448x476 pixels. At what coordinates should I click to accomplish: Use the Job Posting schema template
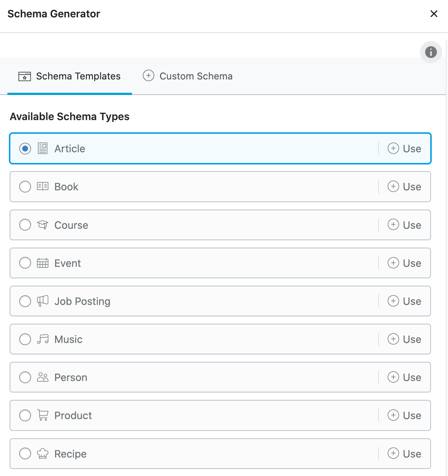[404, 301]
